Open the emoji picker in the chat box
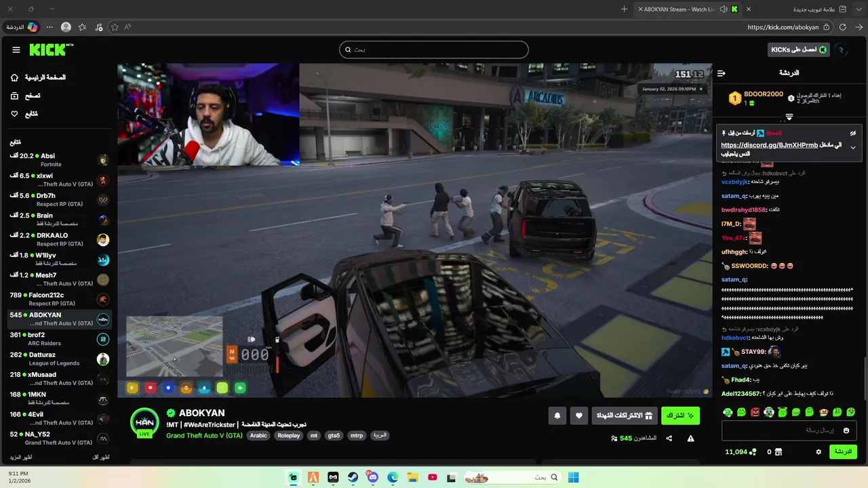 pos(846,430)
